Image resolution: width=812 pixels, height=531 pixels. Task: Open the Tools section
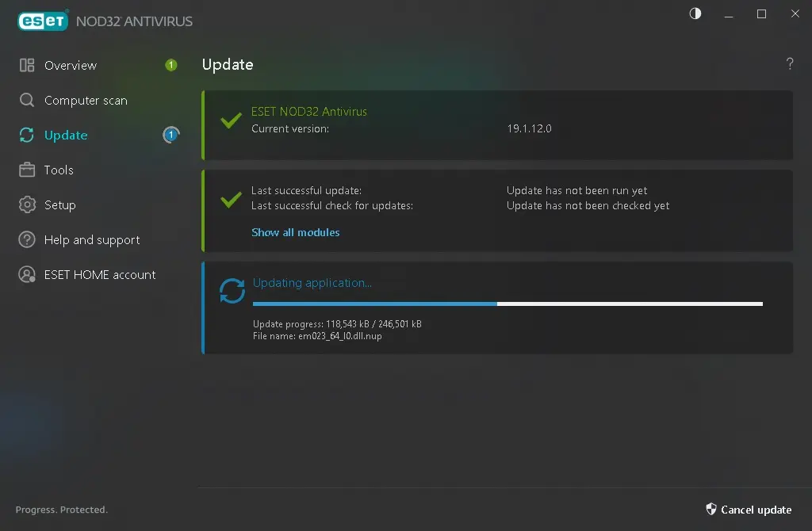click(59, 170)
